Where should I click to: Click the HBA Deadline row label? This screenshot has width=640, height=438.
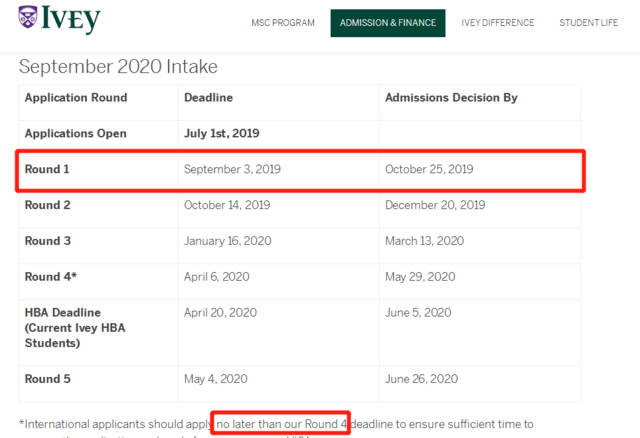(75, 328)
